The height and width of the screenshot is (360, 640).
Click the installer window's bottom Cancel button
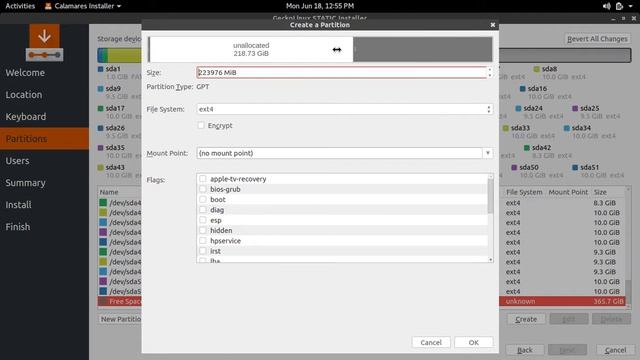pos(616,350)
